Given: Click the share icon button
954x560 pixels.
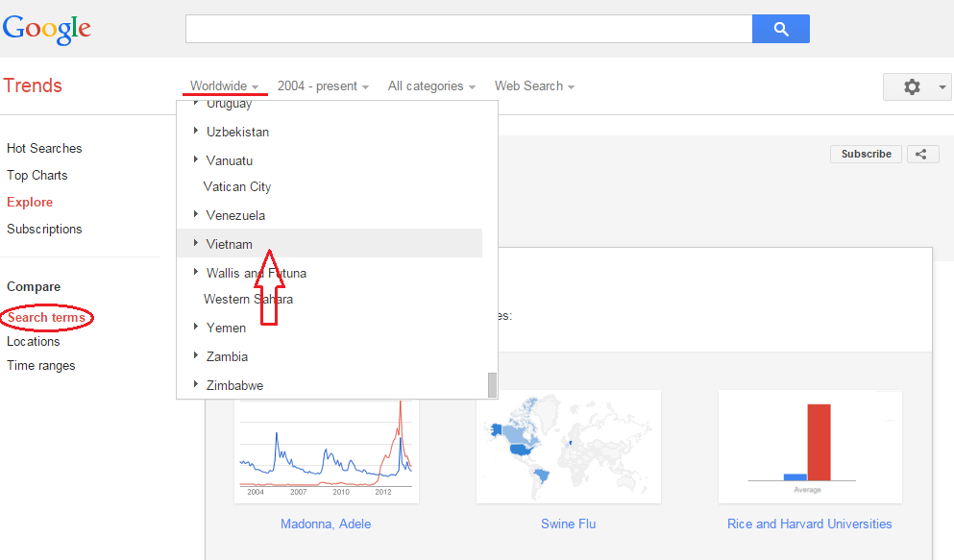Looking at the screenshot, I should pyautogui.click(x=921, y=154).
